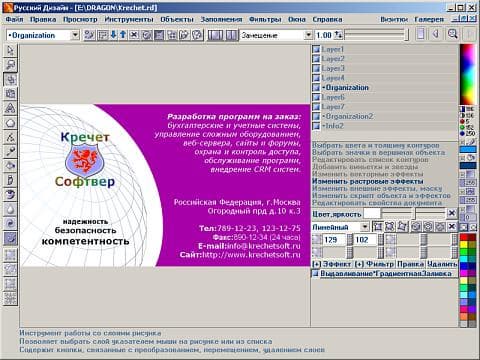Toggle the Layer3 checkbox
Image resolution: width=480 pixels, height=360 pixels.
[x=316, y=69]
